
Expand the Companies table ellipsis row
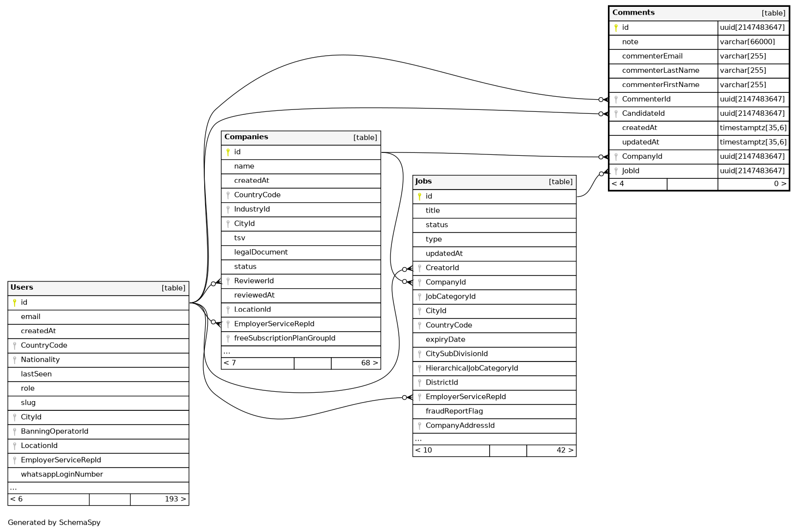coord(227,351)
